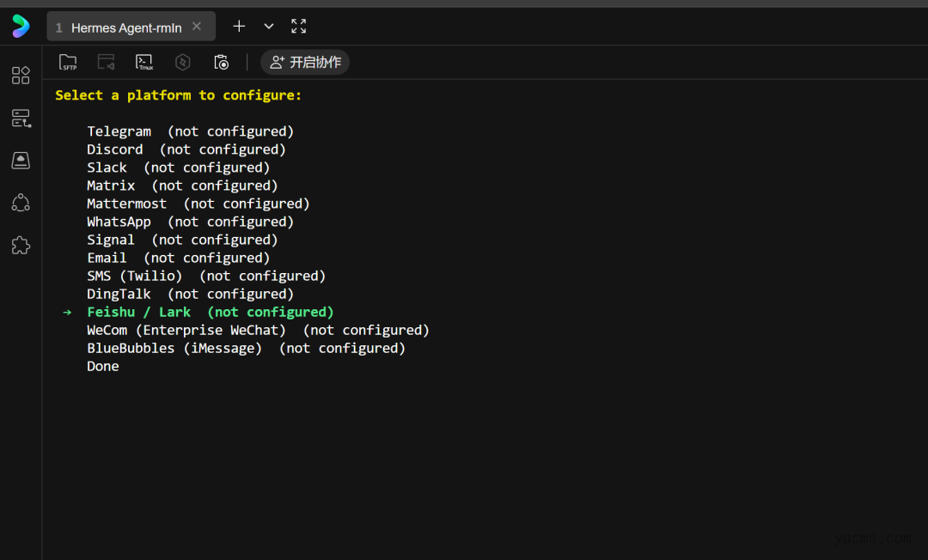Open the server hosts sidebar icon
The width and height of the screenshot is (928, 560).
point(21,119)
